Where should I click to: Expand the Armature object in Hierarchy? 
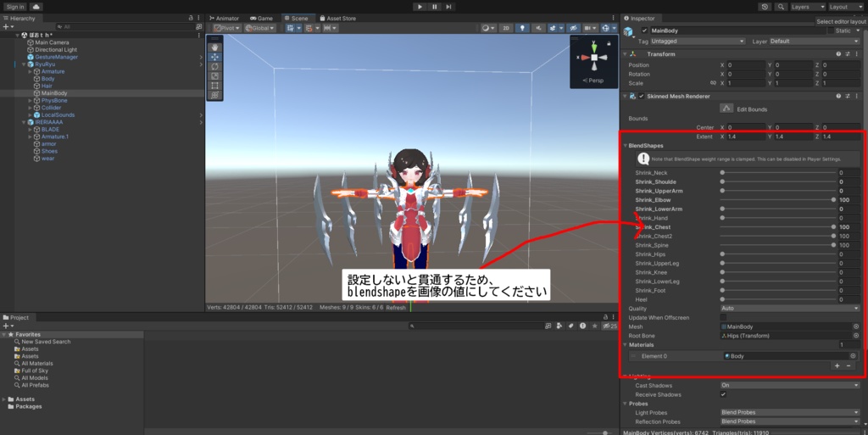(30, 72)
